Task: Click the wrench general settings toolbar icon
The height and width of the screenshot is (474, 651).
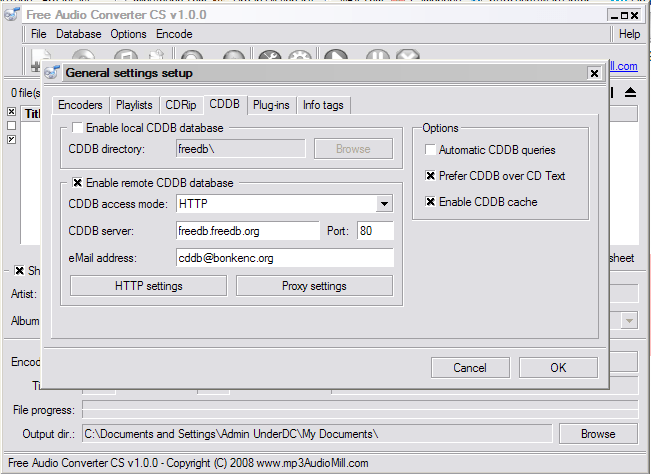Action: coord(269,56)
